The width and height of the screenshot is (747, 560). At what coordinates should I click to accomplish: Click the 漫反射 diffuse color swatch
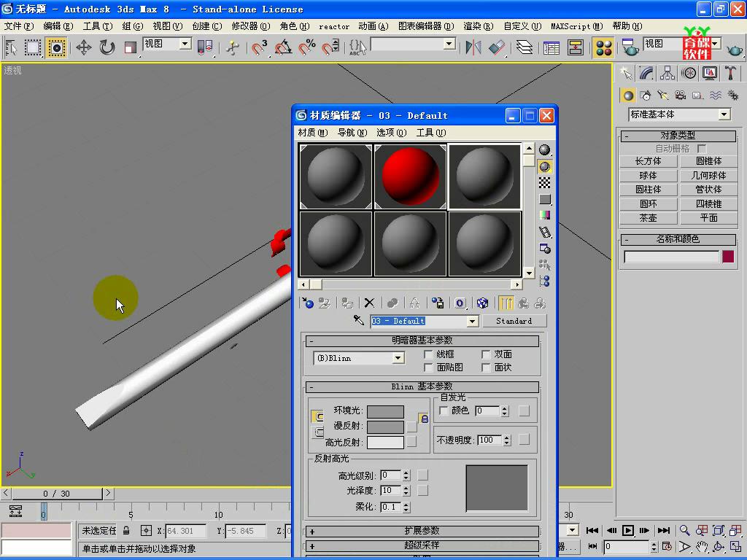click(x=385, y=427)
